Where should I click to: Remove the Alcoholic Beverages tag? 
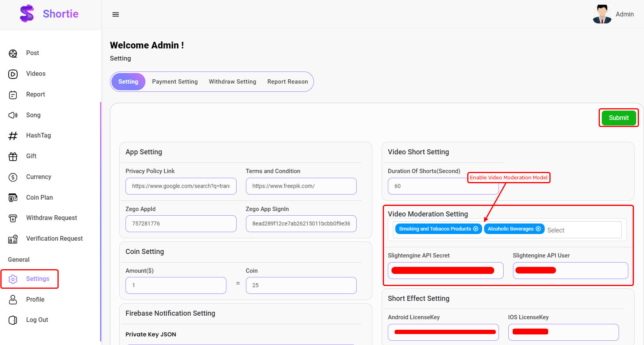[x=538, y=229]
